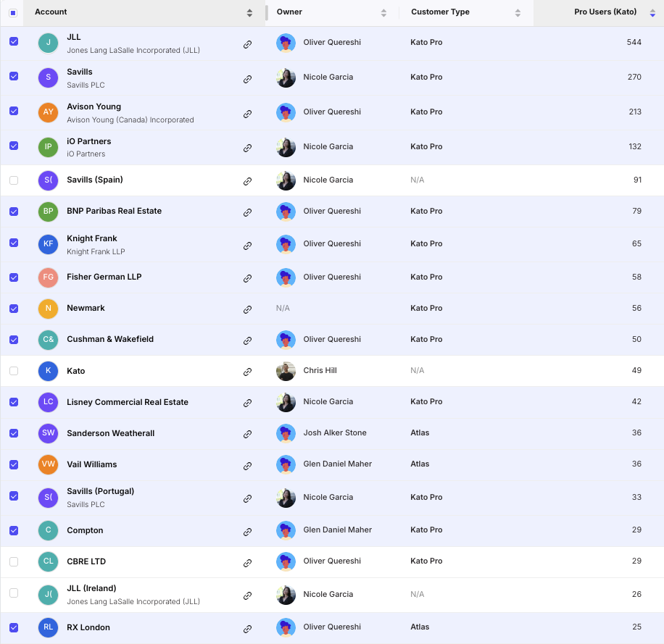Viewport: 664px width, 644px height.
Task: Toggle the select-all header checkbox
Action: pyautogui.click(x=13, y=13)
